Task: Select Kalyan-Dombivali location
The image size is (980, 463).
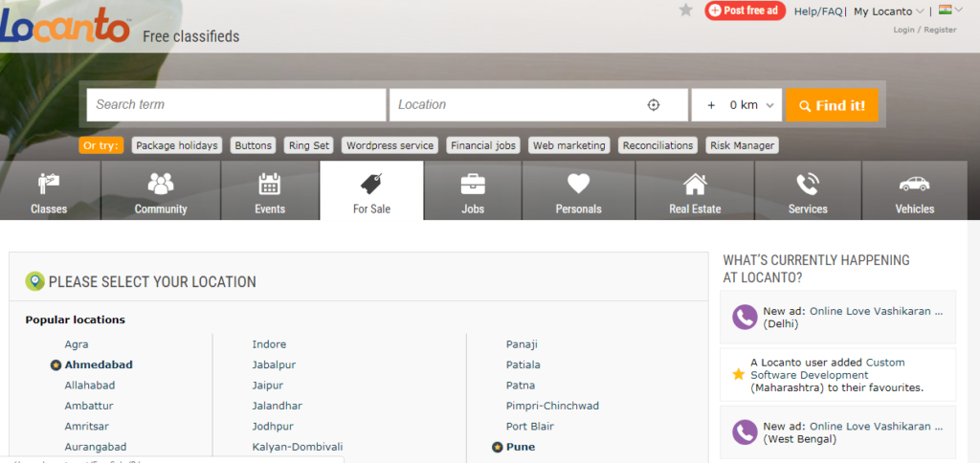Action: click(x=298, y=448)
